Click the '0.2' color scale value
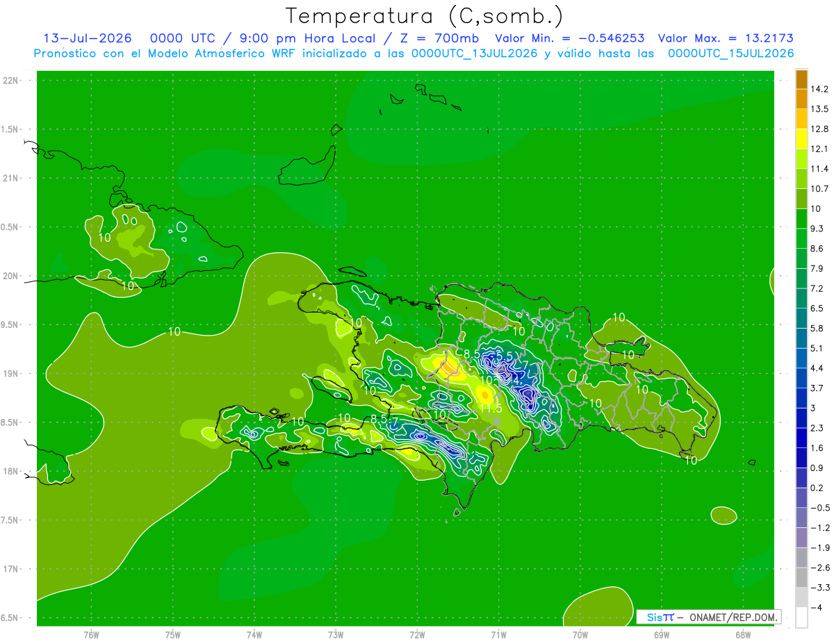This screenshot has height=644, width=834. click(x=817, y=488)
